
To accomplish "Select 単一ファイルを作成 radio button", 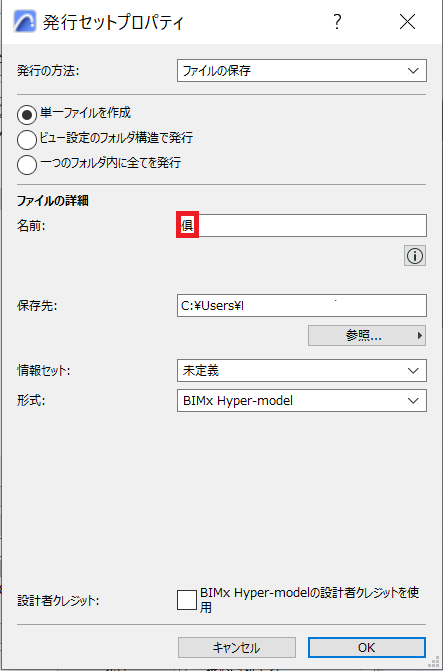I will 27,114.
